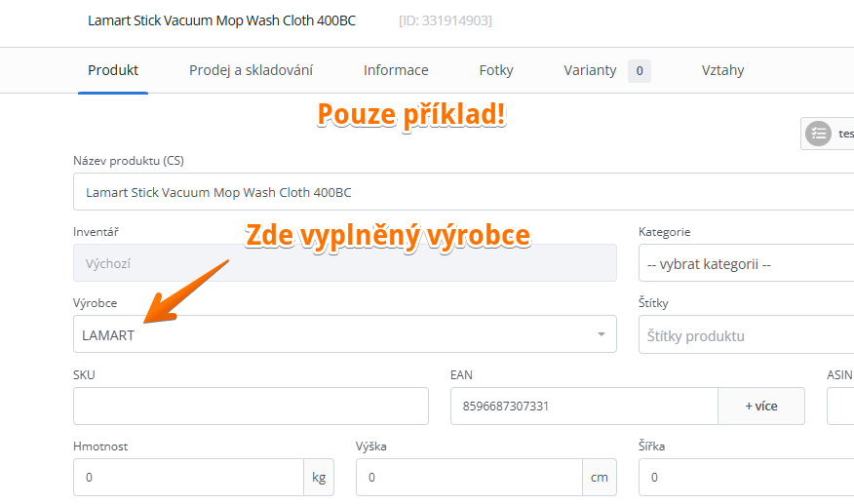Click the Štítky produktu field
Viewport: 854px width, 504px height.
click(746, 335)
